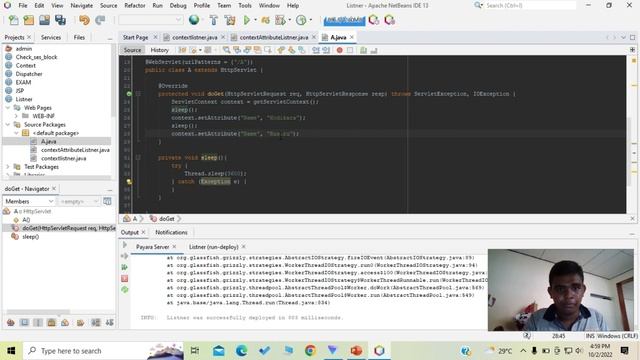This screenshot has width=640, height=360.
Task: Collapse the Source Packages node
Action: [8, 124]
